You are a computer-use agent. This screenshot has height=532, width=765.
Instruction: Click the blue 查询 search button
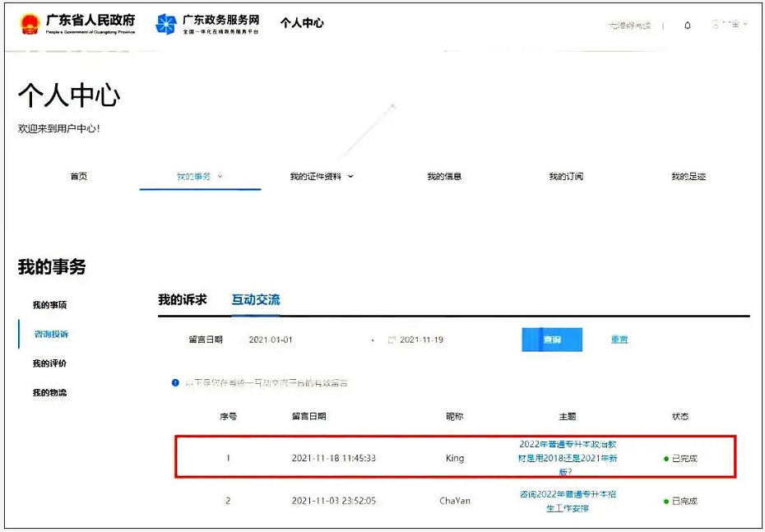pyautogui.click(x=552, y=339)
